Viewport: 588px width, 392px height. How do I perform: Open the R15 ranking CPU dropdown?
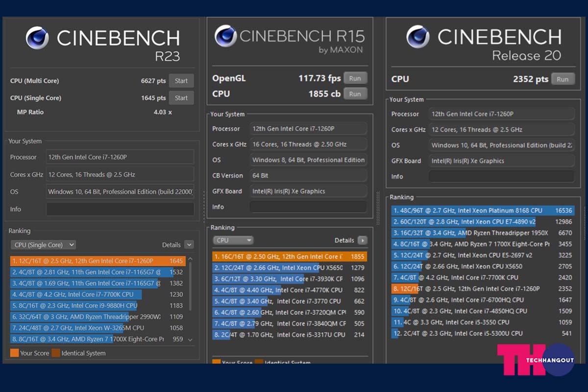click(233, 240)
